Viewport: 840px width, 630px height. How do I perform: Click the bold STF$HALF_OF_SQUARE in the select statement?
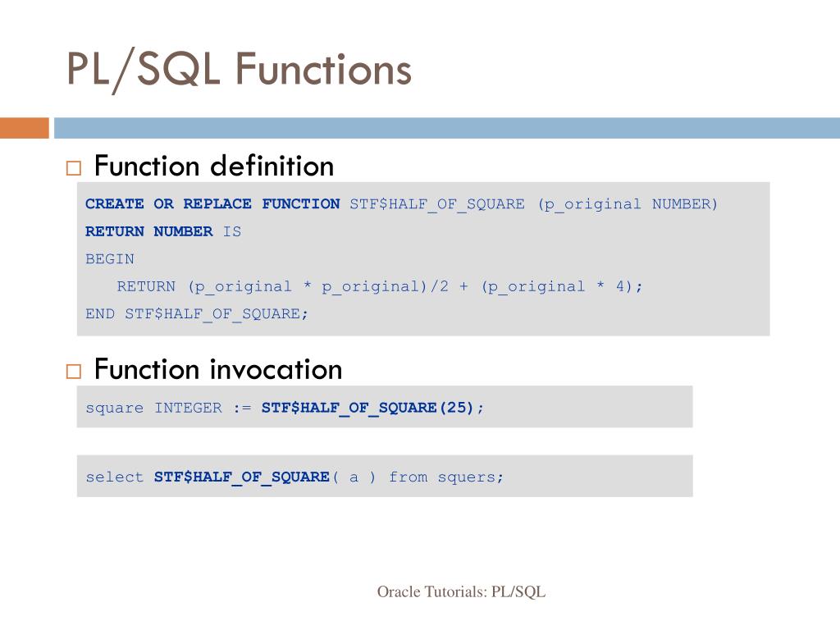[x=241, y=477]
